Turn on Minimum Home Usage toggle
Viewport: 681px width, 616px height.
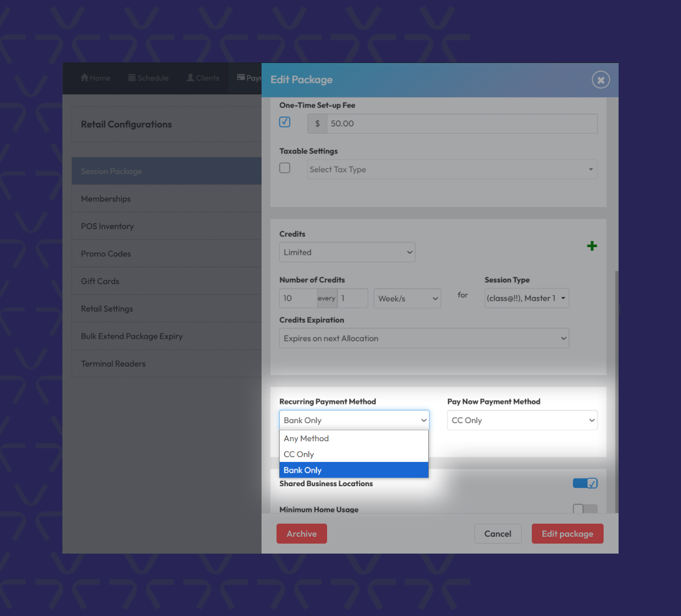585,509
